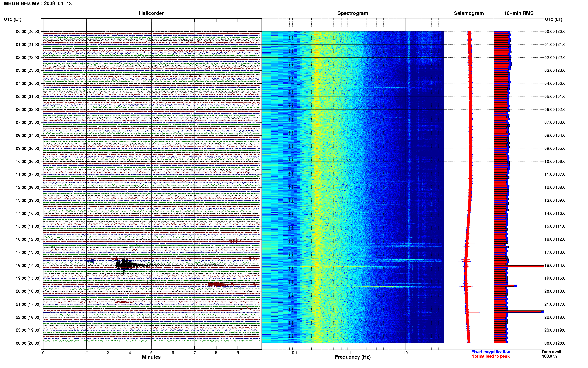This screenshot has width=588, height=368.
Task: Click the Spectrogram panel heading
Action: coord(353,13)
